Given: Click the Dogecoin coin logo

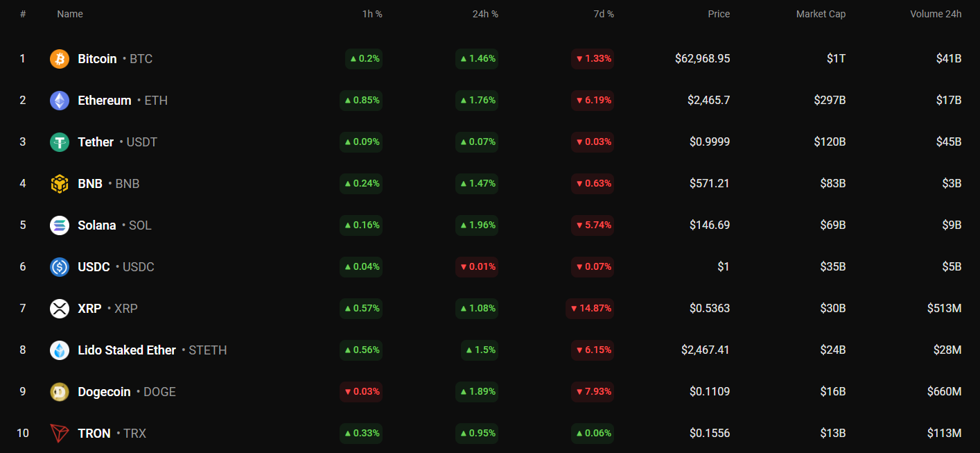Looking at the screenshot, I should (60, 392).
